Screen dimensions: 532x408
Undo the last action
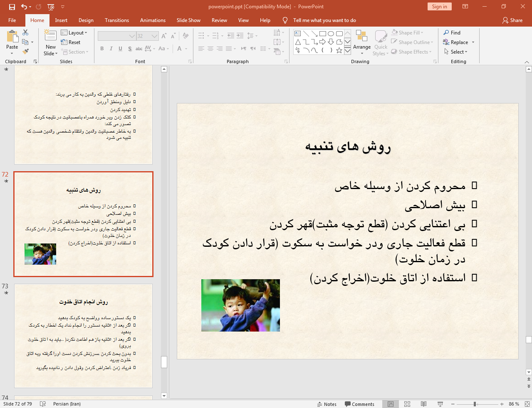click(24, 7)
